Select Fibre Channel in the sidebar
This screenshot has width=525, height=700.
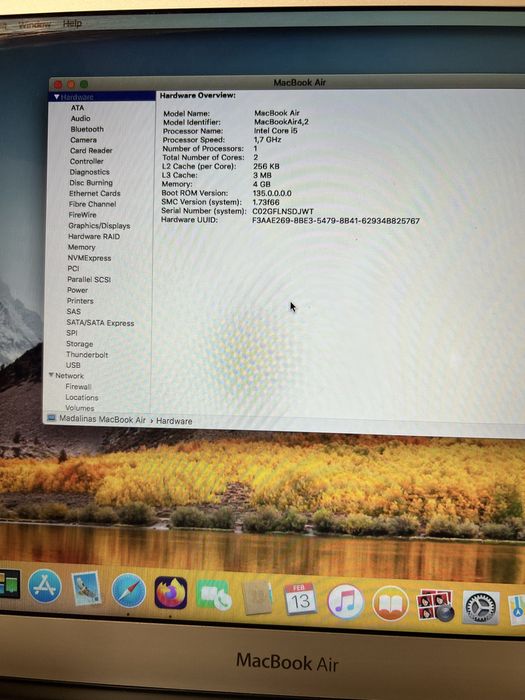coord(92,204)
